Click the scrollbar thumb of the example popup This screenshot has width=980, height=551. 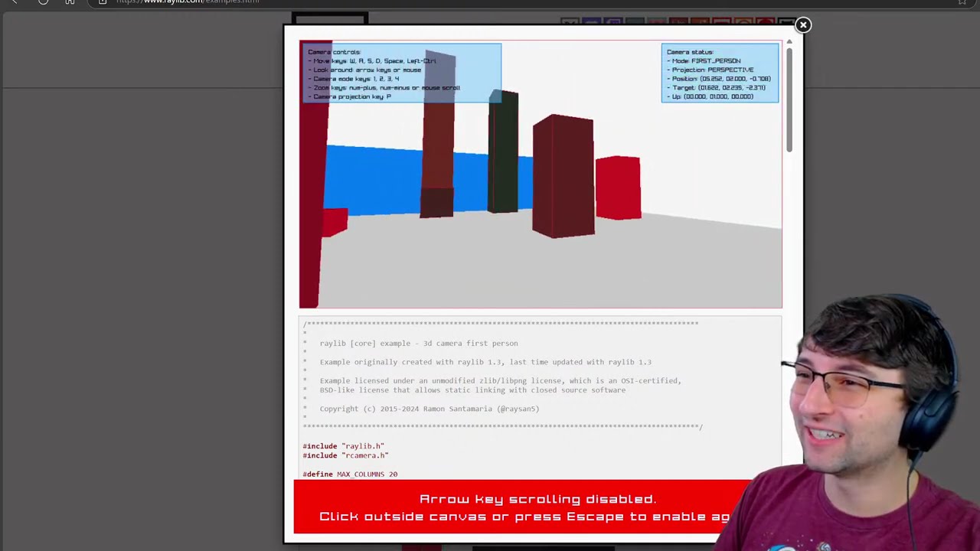[x=789, y=99]
